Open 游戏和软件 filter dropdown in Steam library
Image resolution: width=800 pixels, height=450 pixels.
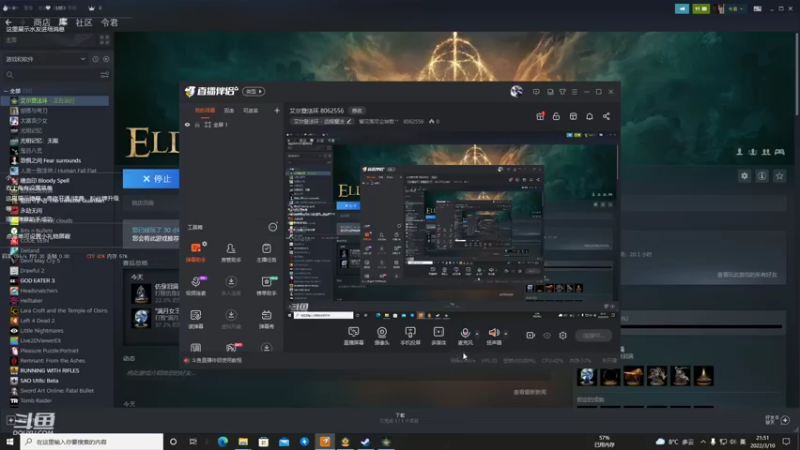coord(45,59)
